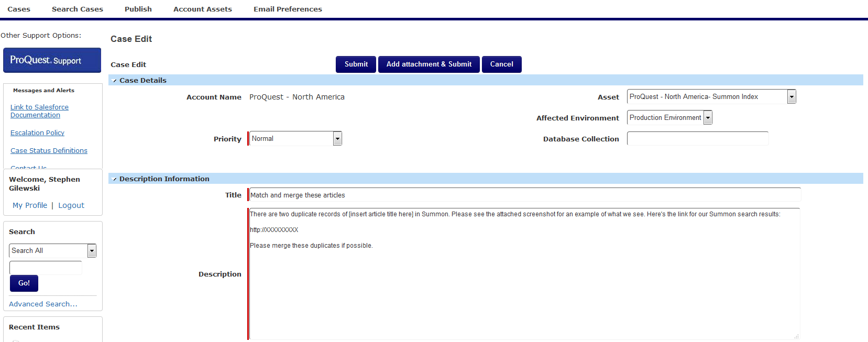
Task: Open the Affected Environment dropdown
Action: 669,117
